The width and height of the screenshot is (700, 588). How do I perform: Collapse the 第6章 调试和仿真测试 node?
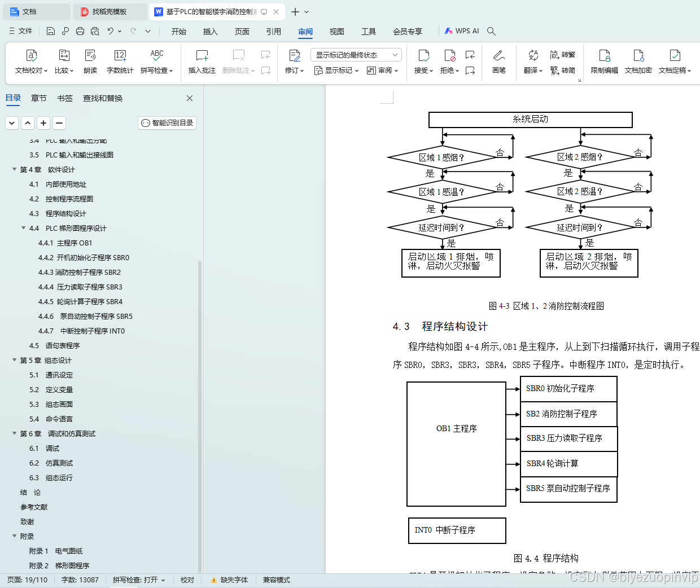tap(15, 433)
